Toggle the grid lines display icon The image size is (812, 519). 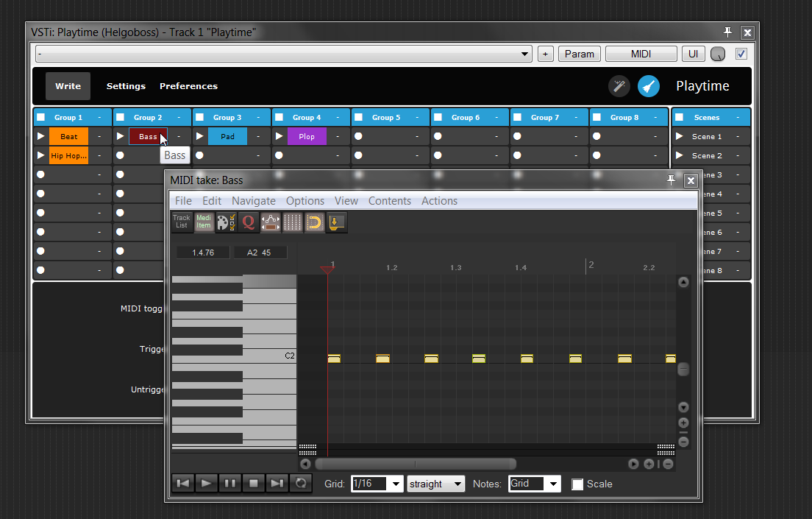[292, 222]
